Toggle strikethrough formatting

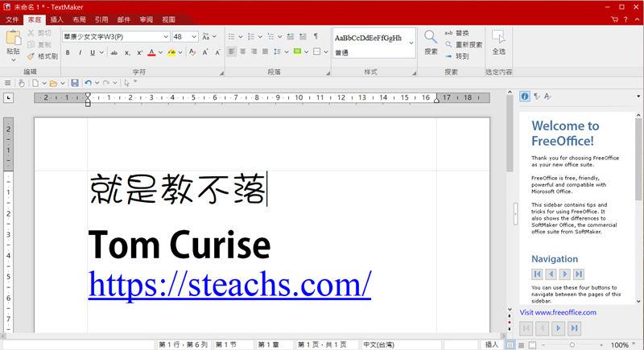click(x=114, y=53)
